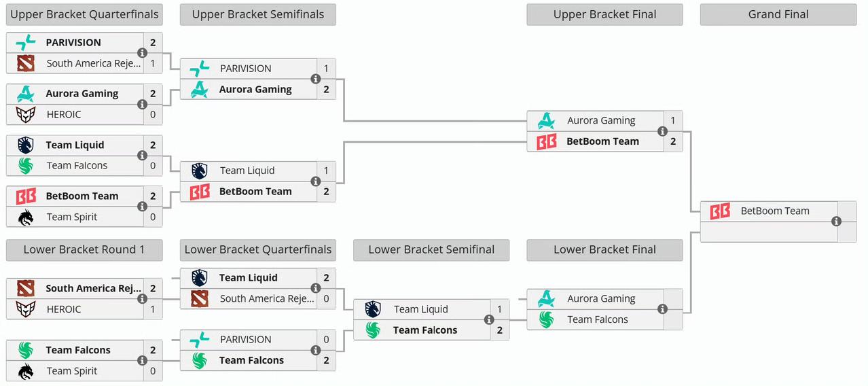
Task: Click BetBoom Team's score in Upper Bracket Final
Action: (673, 141)
